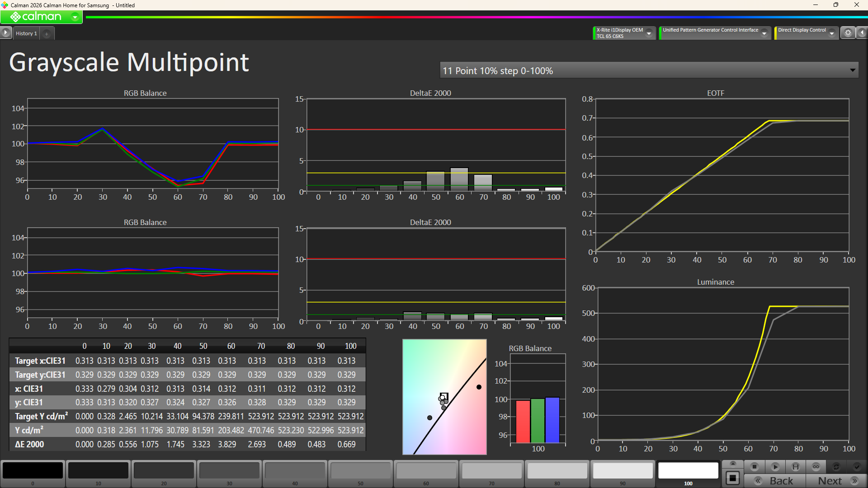Expand the Direct Display Control dropdown
Image resolution: width=868 pixels, height=488 pixels.
pyautogui.click(x=832, y=33)
